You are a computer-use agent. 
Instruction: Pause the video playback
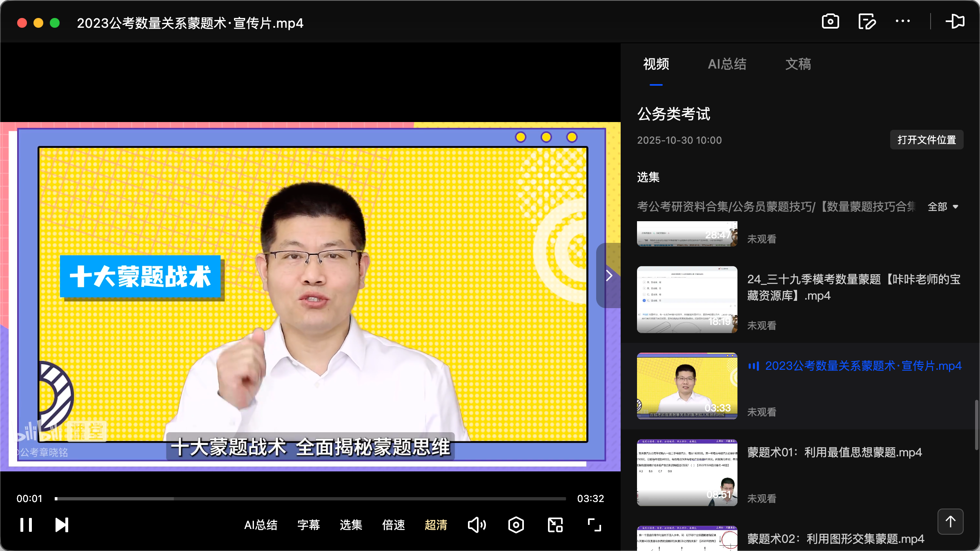(26, 525)
